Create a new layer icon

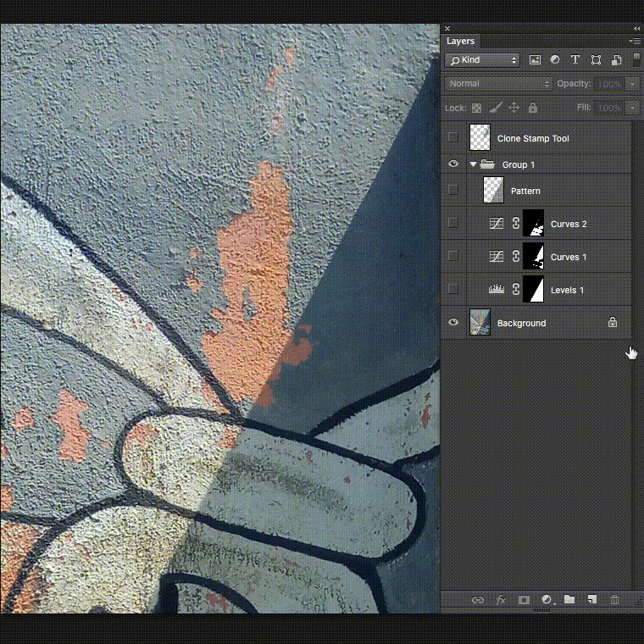591,600
